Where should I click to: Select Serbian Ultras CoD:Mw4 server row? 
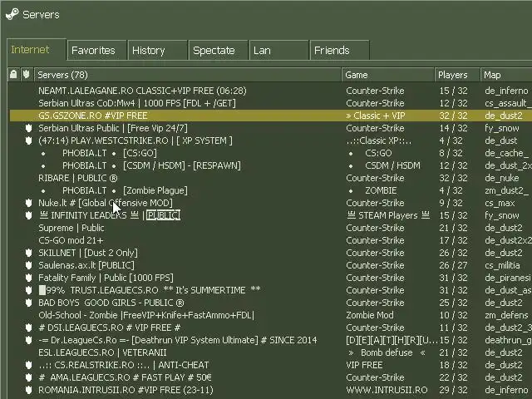coord(137,103)
